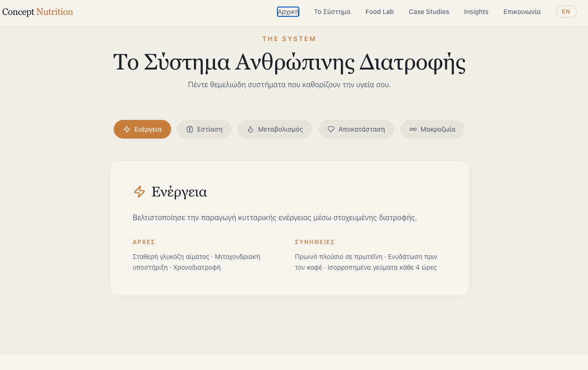The image size is (588, 370).
Task: Open the Insights nav link
Action: 476,12
